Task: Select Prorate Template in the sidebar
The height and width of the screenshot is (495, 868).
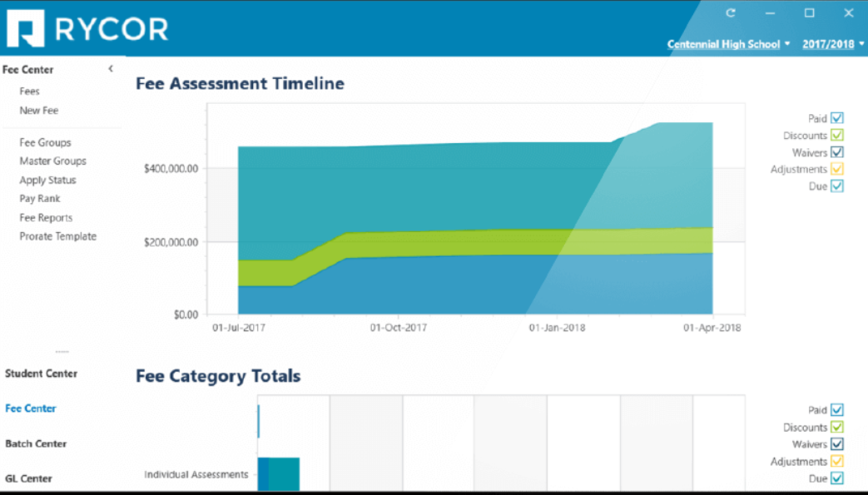Action: 57,236
